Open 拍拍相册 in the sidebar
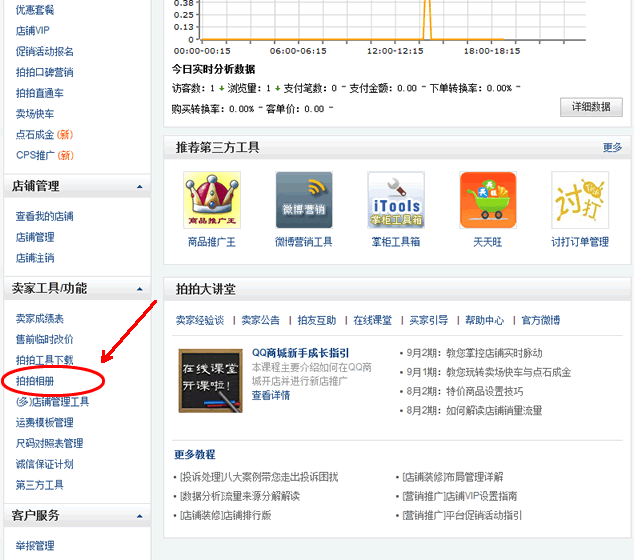 (x=35, y=381)
